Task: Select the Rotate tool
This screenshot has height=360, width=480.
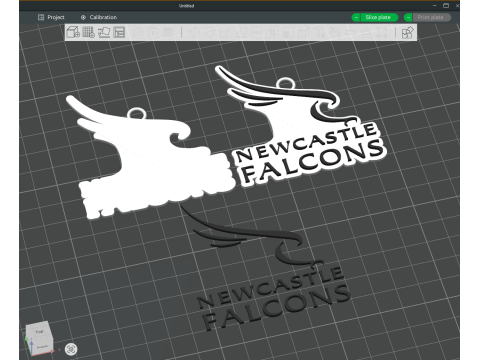Action: click(209, 32)
